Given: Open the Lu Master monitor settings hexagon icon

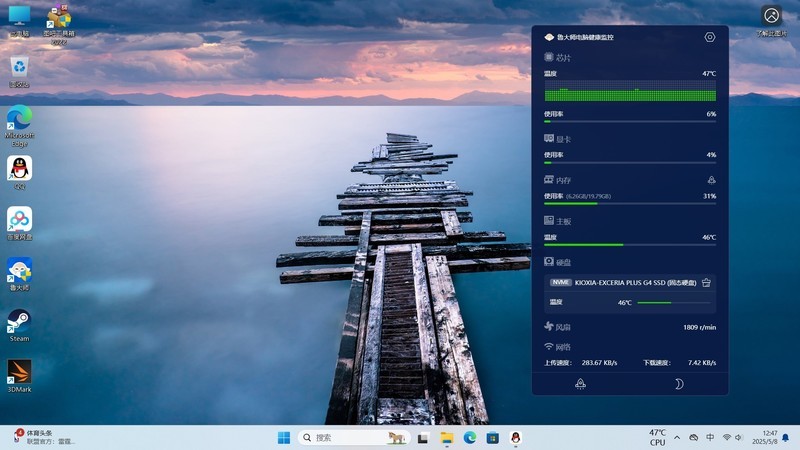Looking at the screenshot, I should [710, 37].
